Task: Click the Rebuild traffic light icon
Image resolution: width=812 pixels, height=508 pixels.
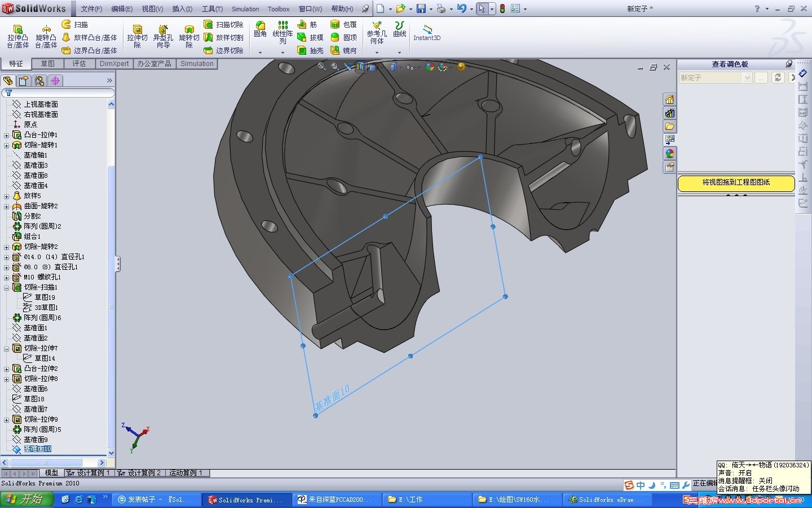Action: tap(502, 8)
